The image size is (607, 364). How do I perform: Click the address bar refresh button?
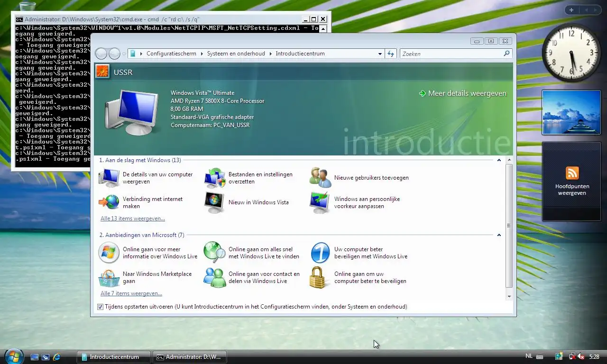[391, 54]
